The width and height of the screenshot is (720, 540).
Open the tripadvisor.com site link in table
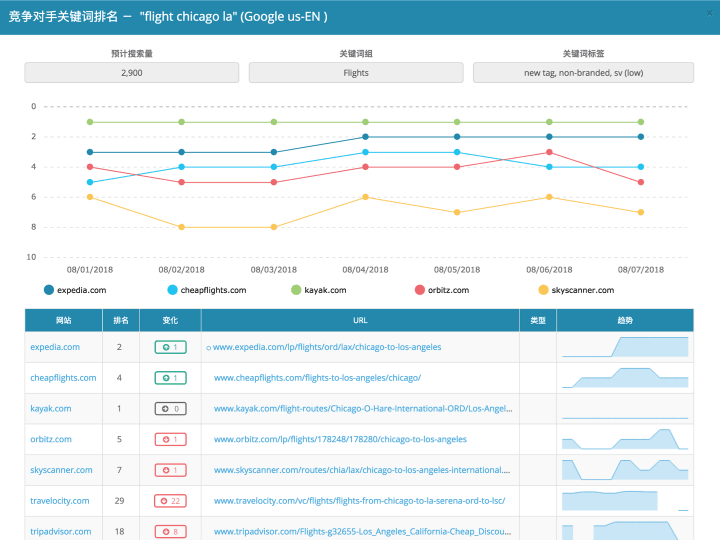tap(61, 532)
